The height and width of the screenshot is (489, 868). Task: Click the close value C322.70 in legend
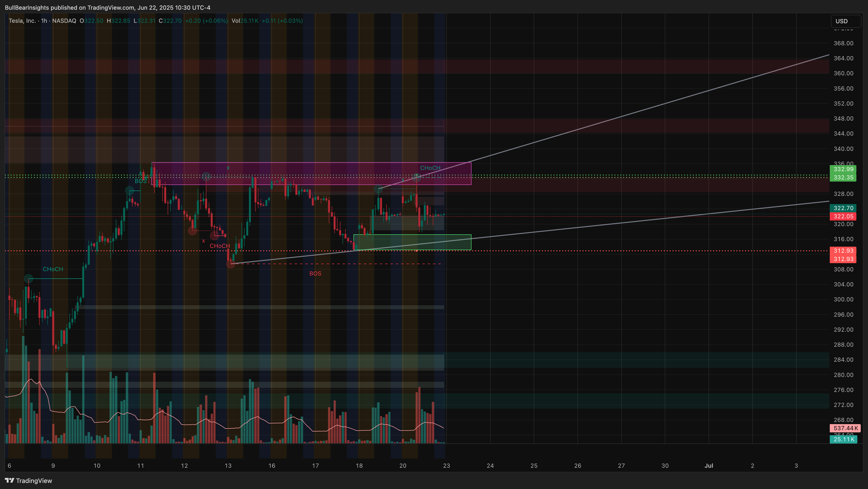(x=170, y=21)
